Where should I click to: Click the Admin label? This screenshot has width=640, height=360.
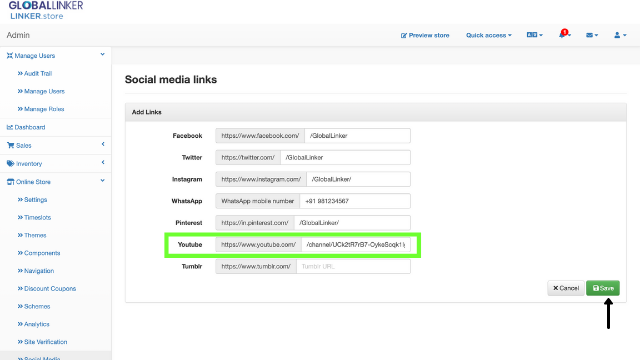click(x=18, y=36)
